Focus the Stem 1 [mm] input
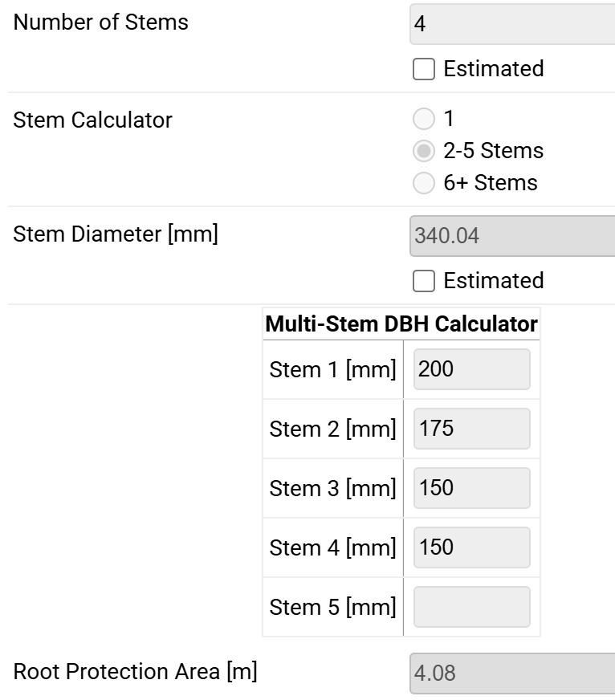This screenshot has width=615, height=700. click(x=471, y=369)
